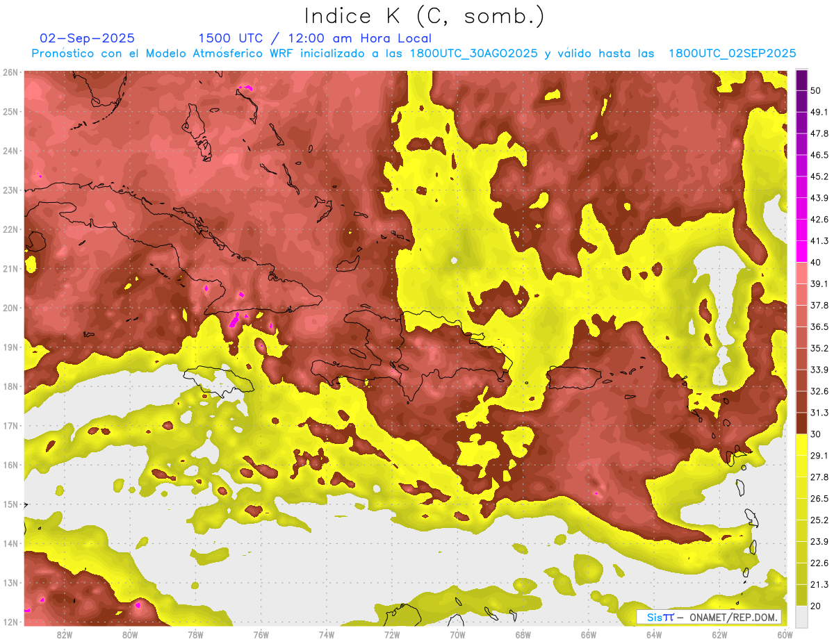Click the colorbar value "27.8"
This screenshot has width=834, height=644.
tap(819, 477)
